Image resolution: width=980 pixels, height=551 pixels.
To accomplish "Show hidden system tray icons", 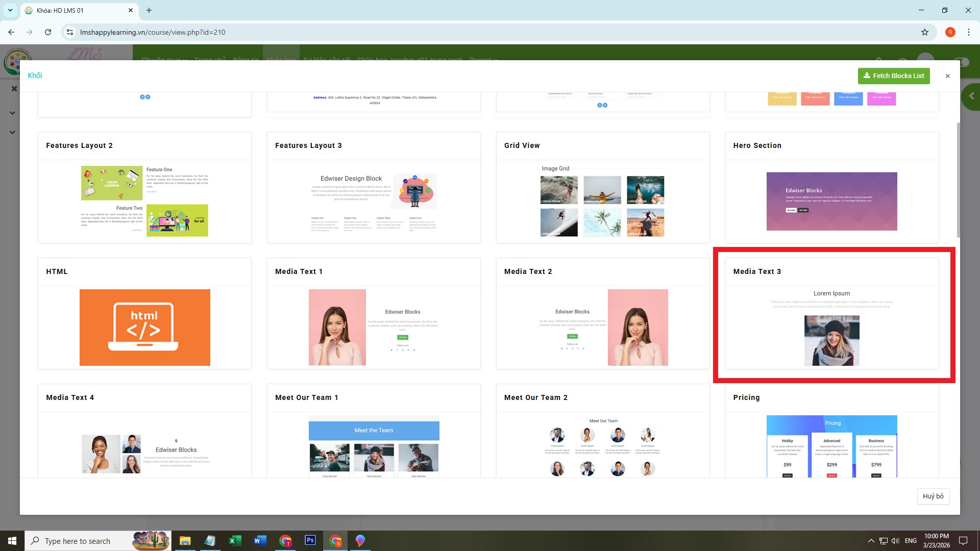I will 871,541.
